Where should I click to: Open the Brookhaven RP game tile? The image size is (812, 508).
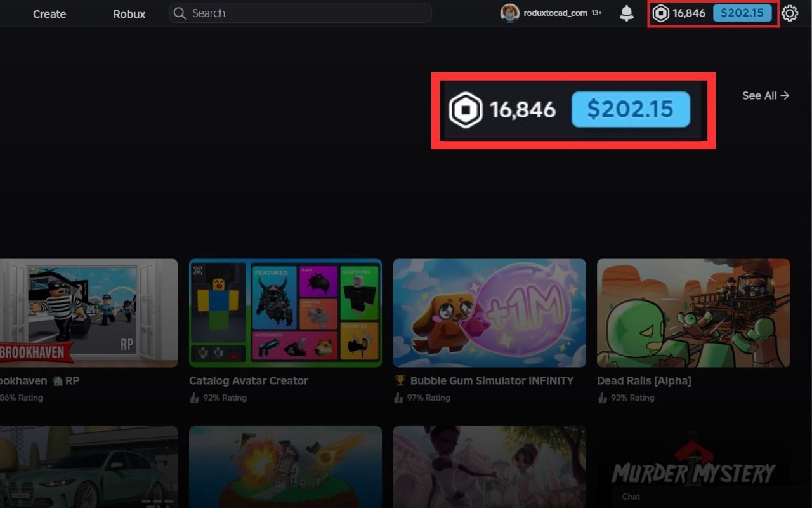89,312
